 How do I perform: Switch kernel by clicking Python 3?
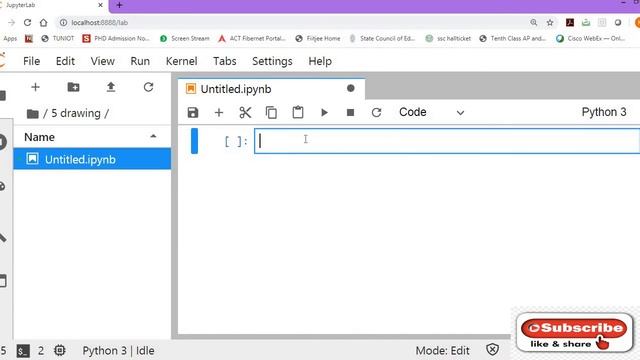(604, 112)
